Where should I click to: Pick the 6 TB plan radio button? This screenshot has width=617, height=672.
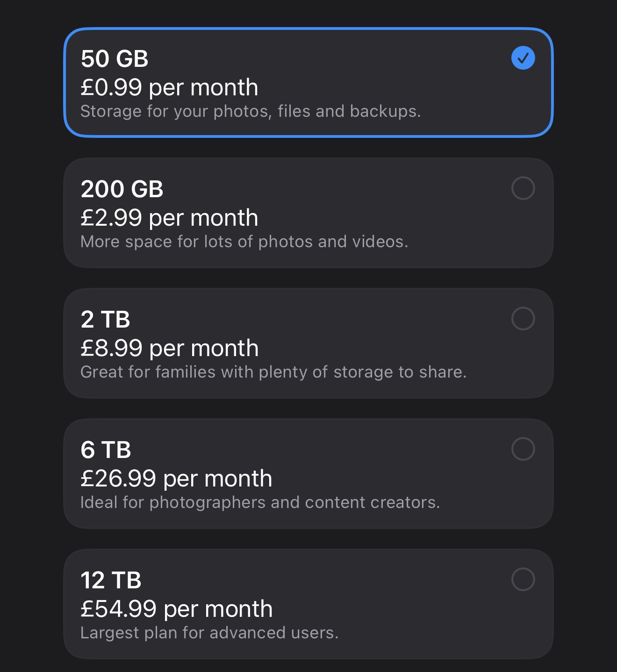point(523,449)
